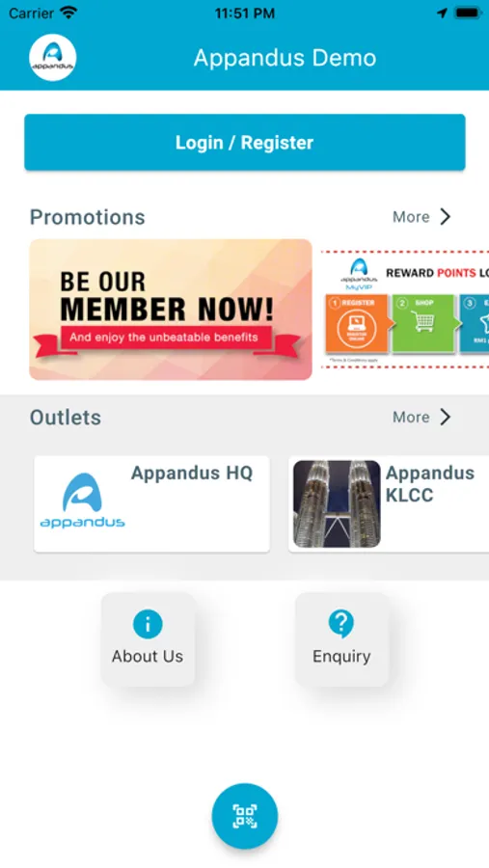The height and width of the screenshot is (868, 489).
Task: Click the location arrow status icon
Action: (x=442, y=14)
